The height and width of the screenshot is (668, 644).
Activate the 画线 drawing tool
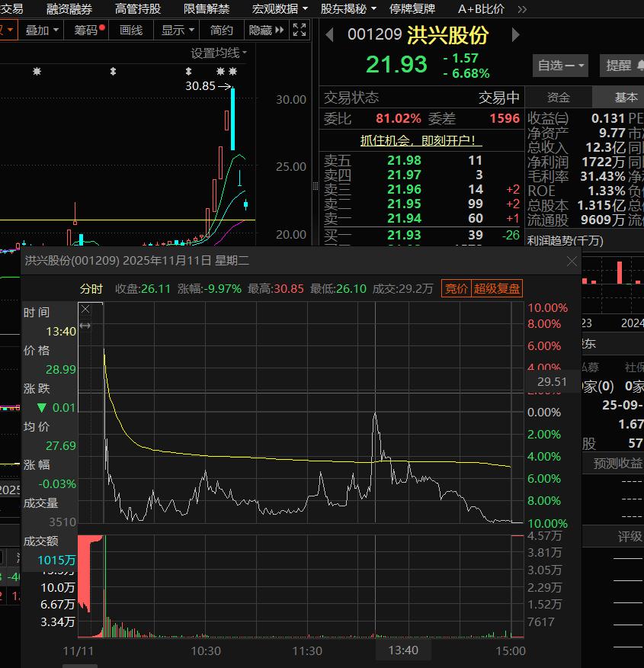[x=130, y=30]
